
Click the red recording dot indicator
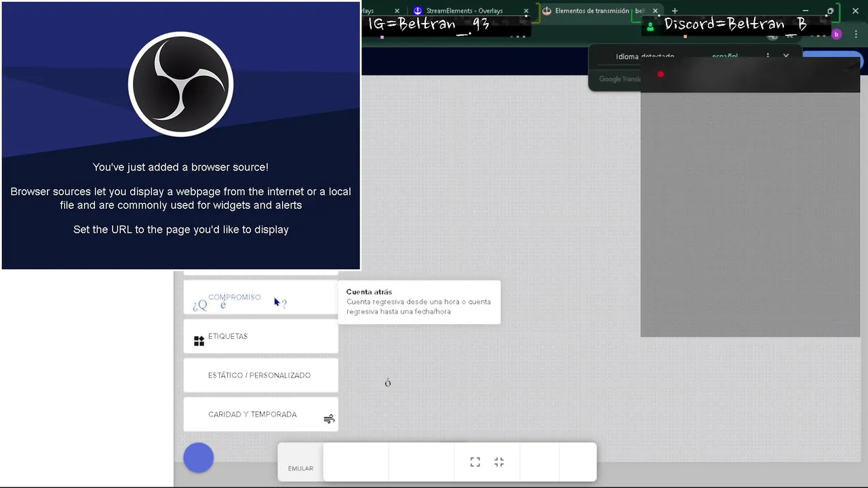[660, 74]
